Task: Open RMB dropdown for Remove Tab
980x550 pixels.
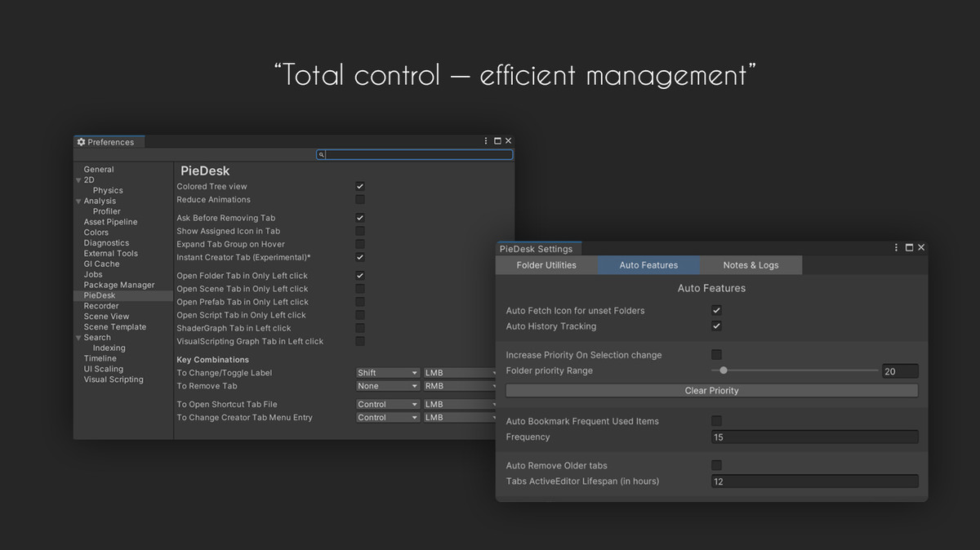Action: point(460,386)
